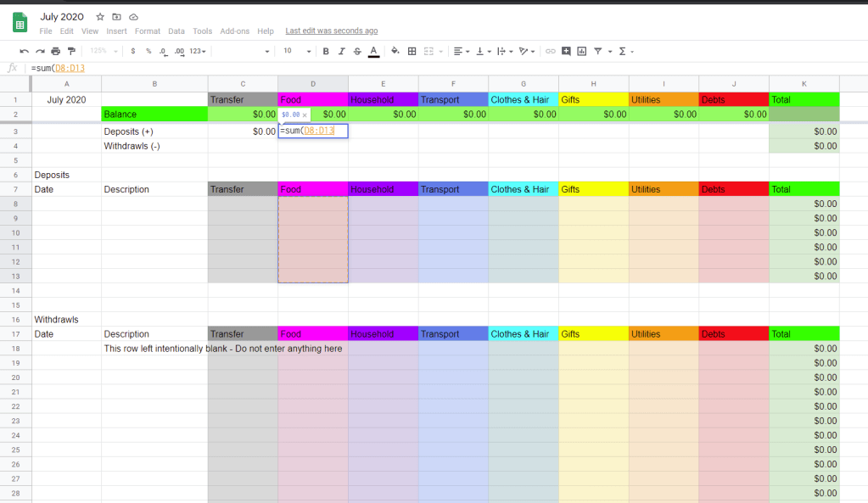Toggle bold formatting
Screen dimensions: 868x503
[x=326, y=52]
